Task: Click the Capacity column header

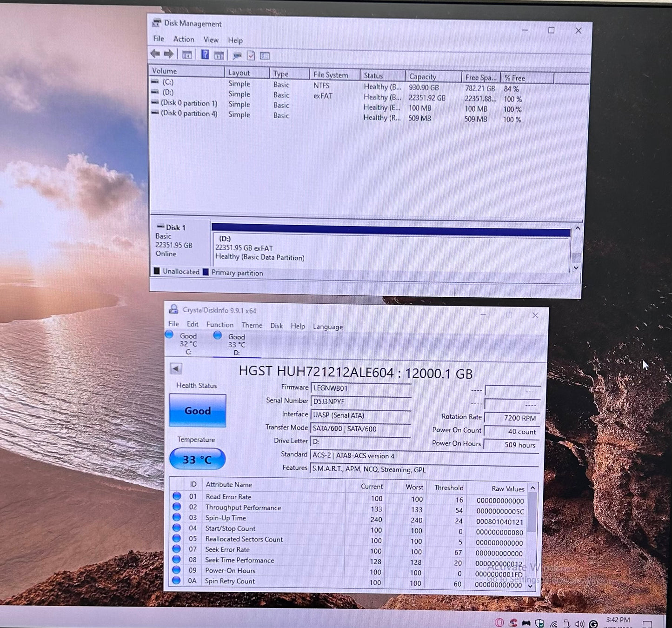Action: click(433, 77)
